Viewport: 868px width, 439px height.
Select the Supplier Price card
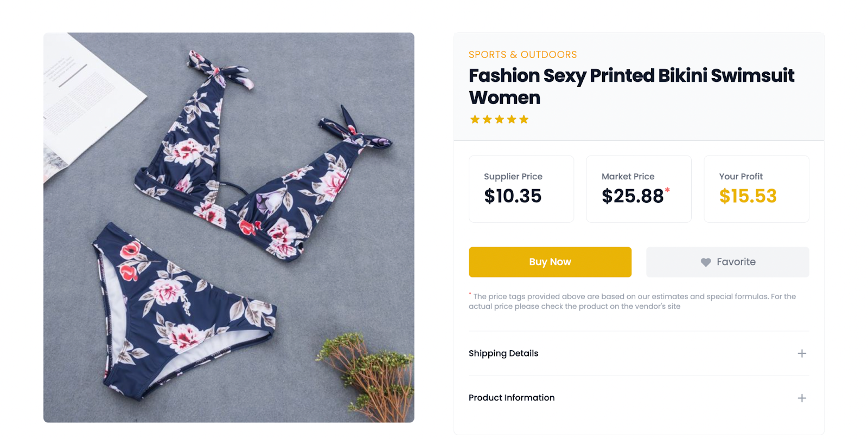click(x=521, y=189)
